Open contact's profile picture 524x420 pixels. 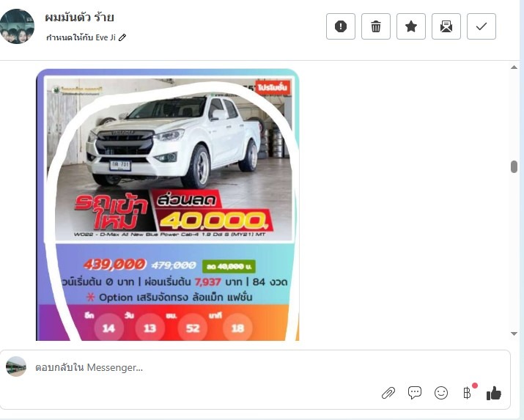pyautogui.click(x=17, y=26)
